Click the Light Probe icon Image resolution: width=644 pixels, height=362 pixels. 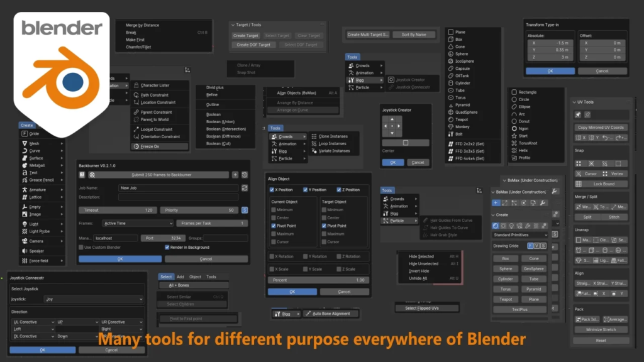(25, 232)
